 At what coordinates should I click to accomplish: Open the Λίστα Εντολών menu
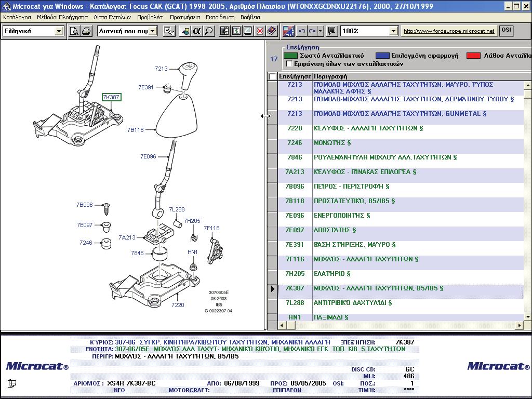pyautogui.click(x=112, y=17)
